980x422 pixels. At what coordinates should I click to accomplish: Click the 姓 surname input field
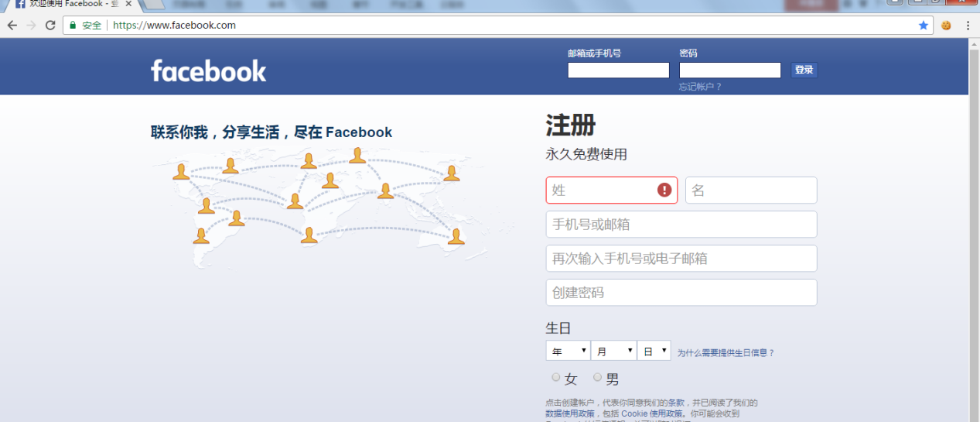[612, 190]
